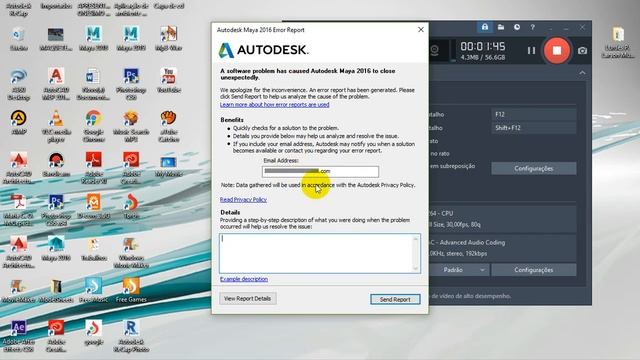
Task: Click the Details text box scrollbar
Action: tap(416, 253)
